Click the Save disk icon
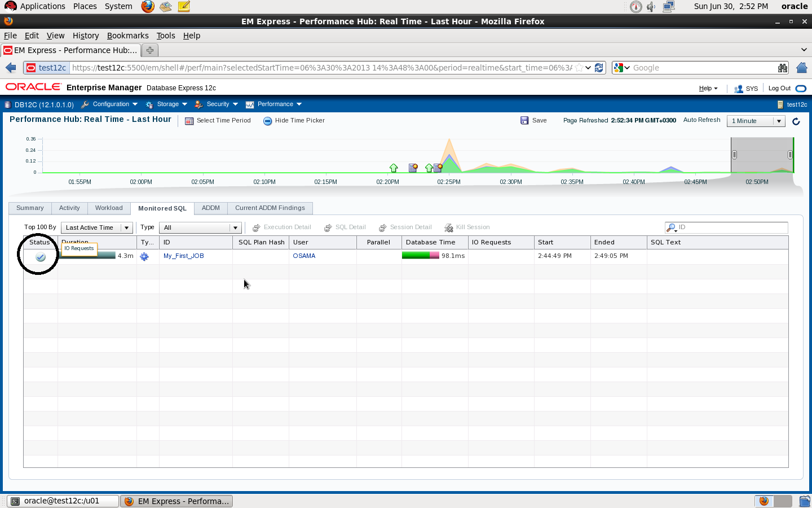Screen dimensions: 812x508 pyautogui.click(x=524, y=121)
